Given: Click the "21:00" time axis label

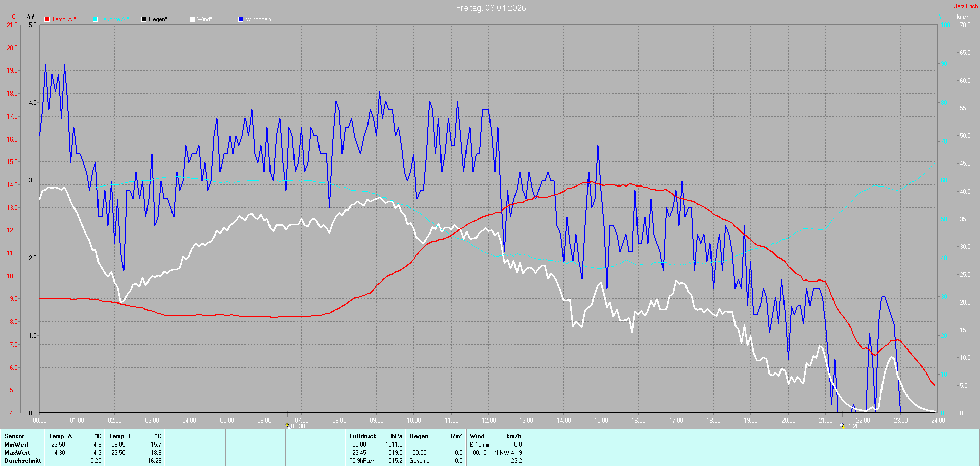Looking at the screenshot, I should pyautogui.click(x=826, y=421).
